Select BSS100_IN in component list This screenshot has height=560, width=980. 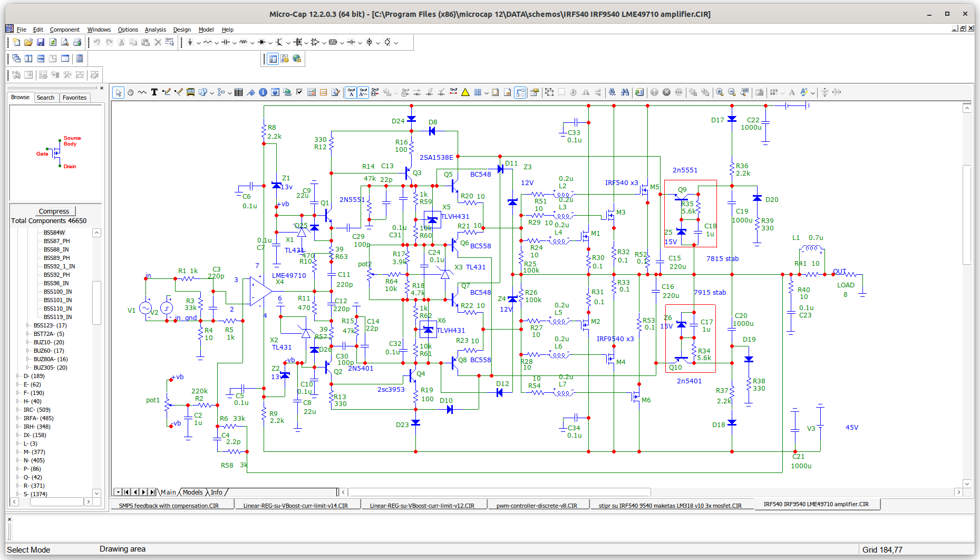(58, 292)
